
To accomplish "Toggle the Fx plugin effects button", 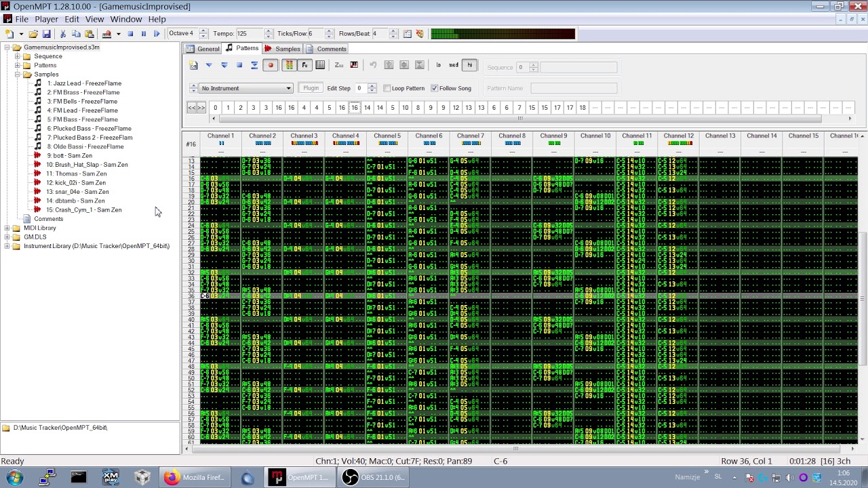I will point(304,65).
